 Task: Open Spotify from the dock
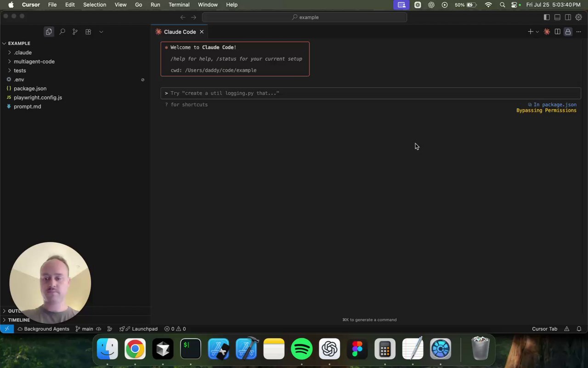coord(302,349)
